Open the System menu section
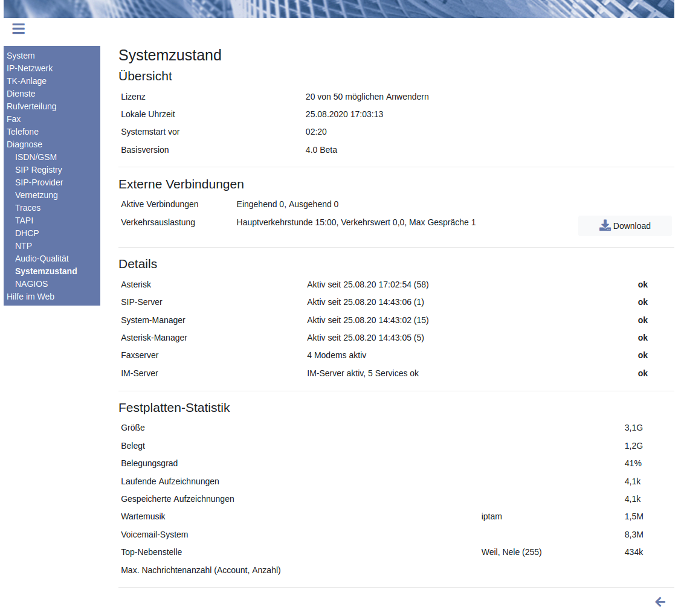Screen dimensions: 684x616 coord(21,56)
